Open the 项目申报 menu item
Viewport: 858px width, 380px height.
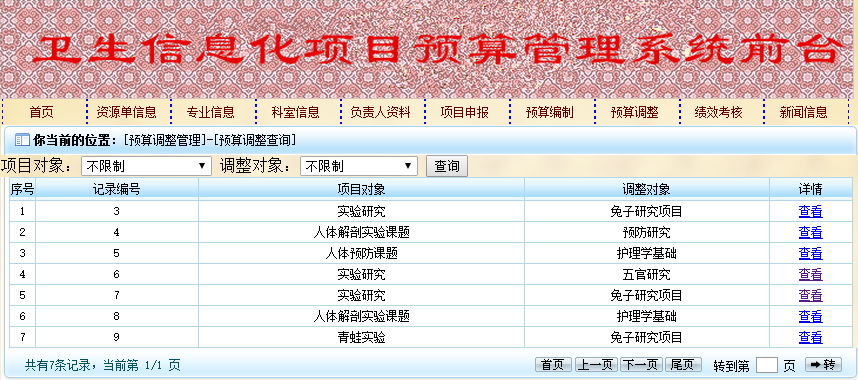pos(465,113)
